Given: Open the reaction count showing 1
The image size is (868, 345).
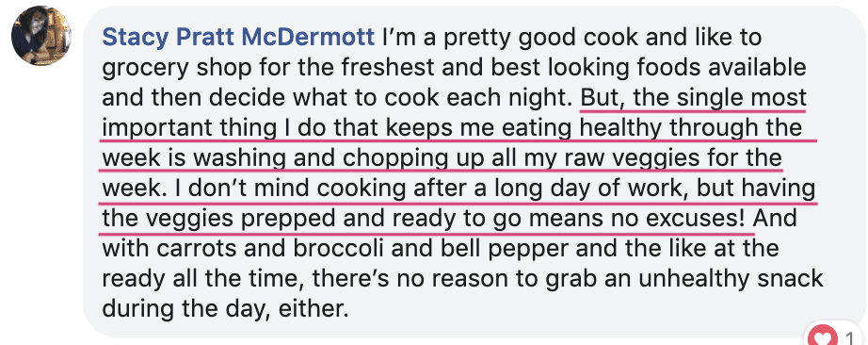Looking at the screenshot, I should 850,337.
